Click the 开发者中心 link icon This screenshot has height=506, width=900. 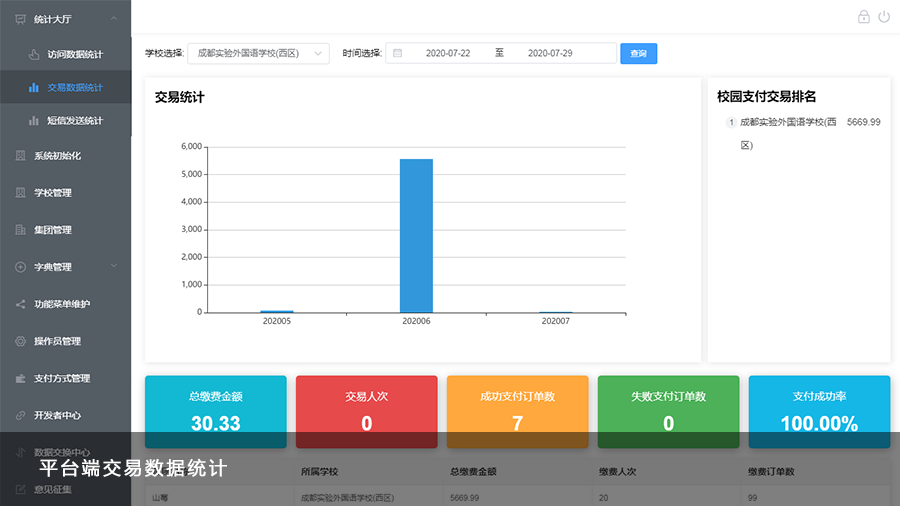(x=21, y=415)
